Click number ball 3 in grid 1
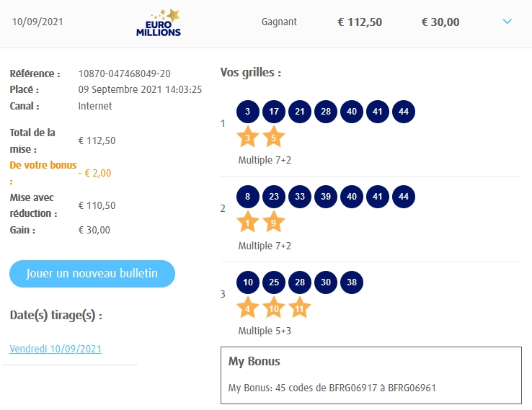Viewport: 532px width, 410px height. click(x=248, y=112)
